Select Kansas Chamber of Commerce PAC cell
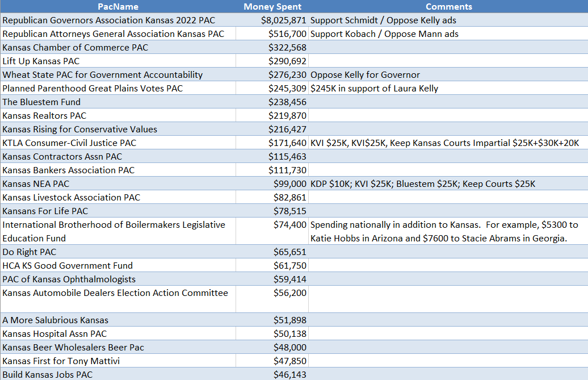The image size is (588, 380). coord(117,47)
